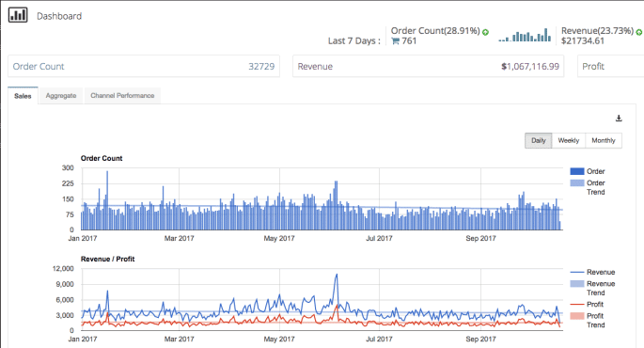Click the Revenue Trend legend swatch

coord(577,283)
